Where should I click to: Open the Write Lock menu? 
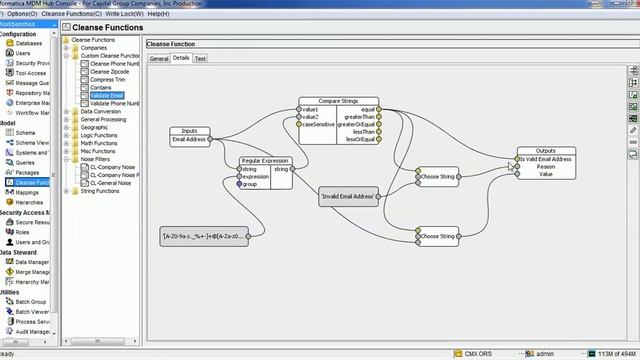point(124,14)
